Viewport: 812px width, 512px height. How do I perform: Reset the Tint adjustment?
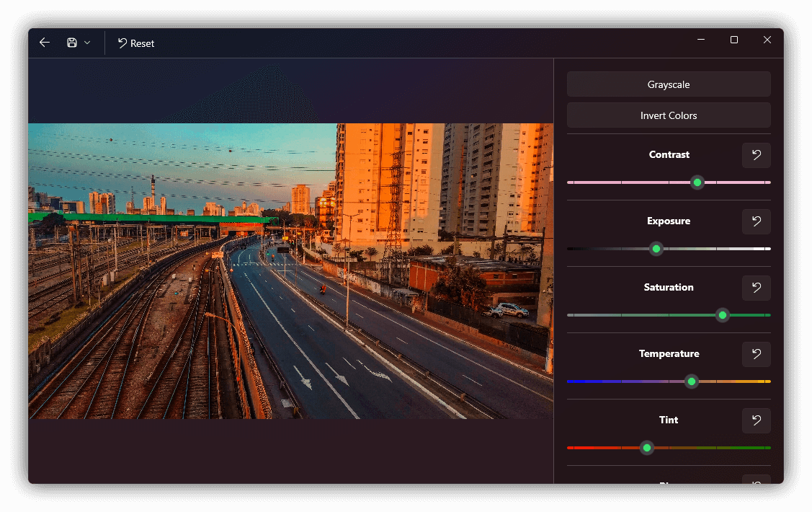[x=756, y=420]
